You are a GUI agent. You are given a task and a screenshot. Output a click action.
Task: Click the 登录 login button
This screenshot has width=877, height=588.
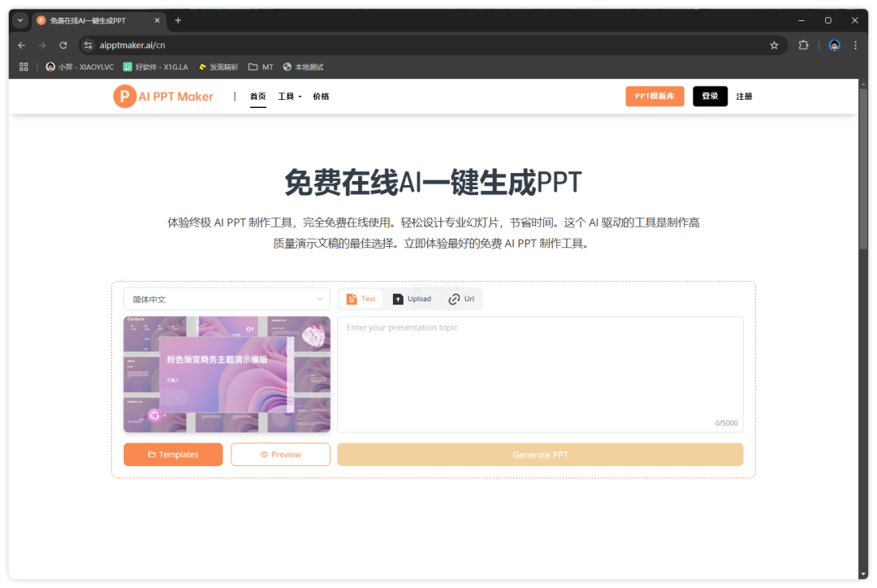(x=710, y=96)
